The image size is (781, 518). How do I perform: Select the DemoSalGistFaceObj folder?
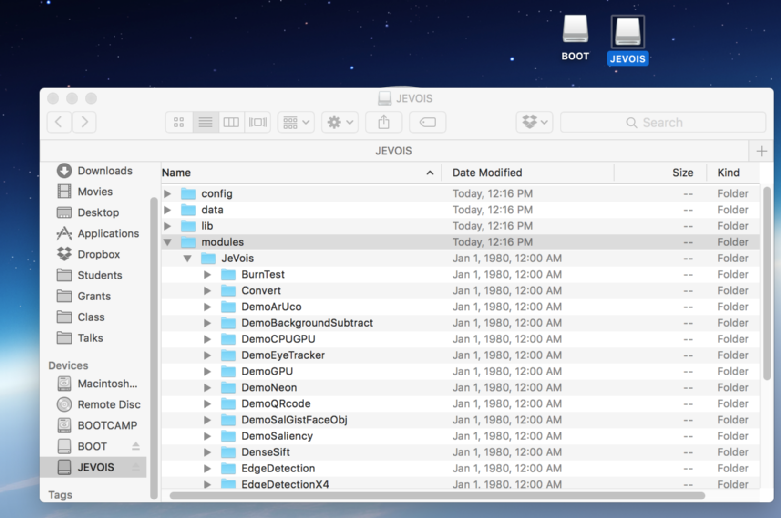tap(460, 420)
